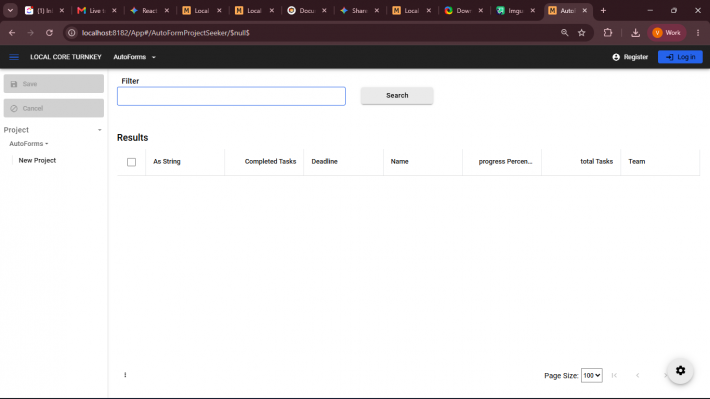710x399 pixels.
Task: Open browser zoom magnifier icon
Action: [x=565, y=33]
